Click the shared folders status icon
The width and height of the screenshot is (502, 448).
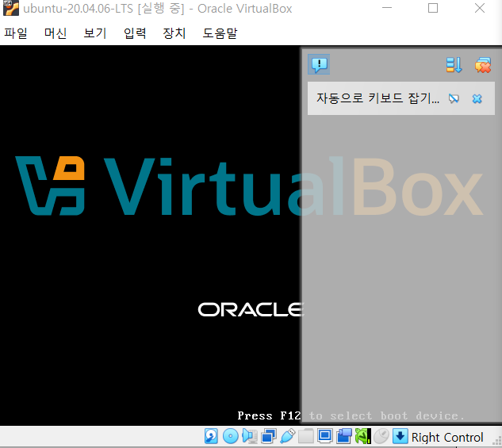tap(306, 436)
